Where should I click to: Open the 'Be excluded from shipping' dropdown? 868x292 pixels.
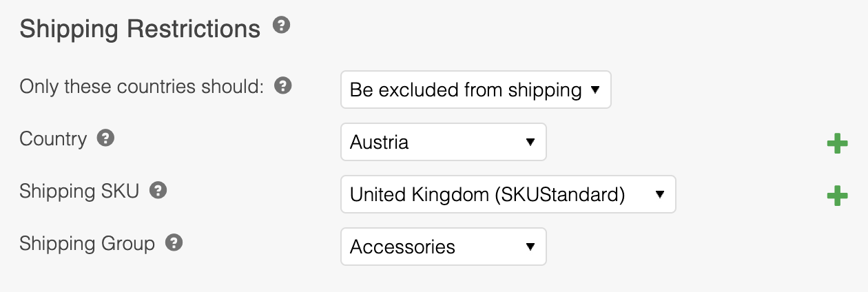[475, 90]
